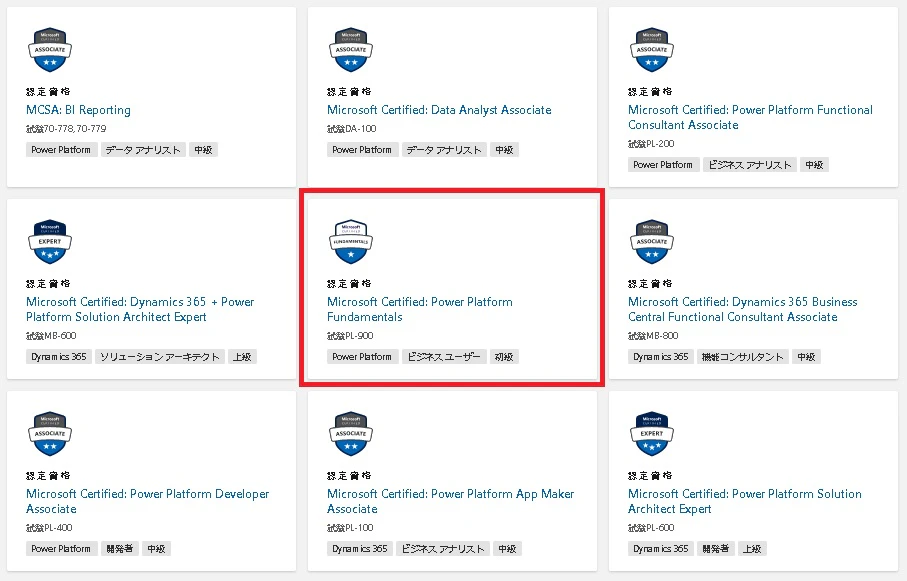
Task: Click データ アナリスト tag on the DA-100 card
Action: [x=444, y=150]
